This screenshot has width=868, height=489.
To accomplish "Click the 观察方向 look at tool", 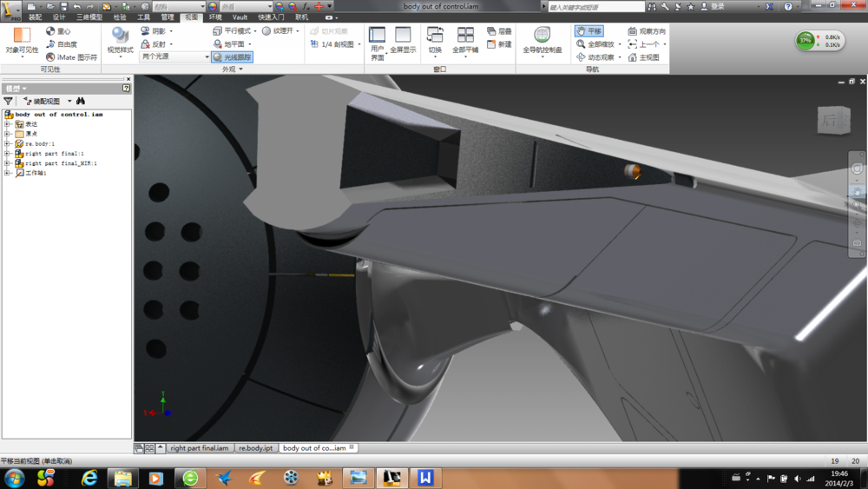I will [x=647, y=31].
